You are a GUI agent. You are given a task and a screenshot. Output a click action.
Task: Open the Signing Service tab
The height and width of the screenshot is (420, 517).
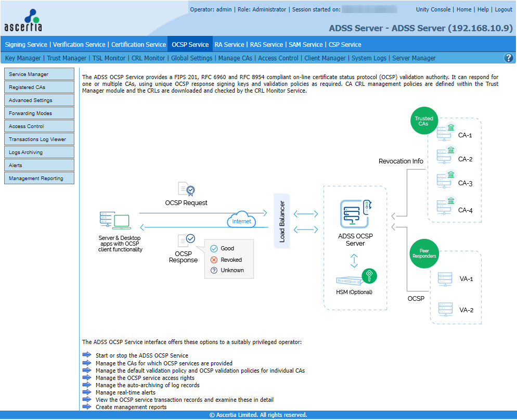tap(26, 45)
